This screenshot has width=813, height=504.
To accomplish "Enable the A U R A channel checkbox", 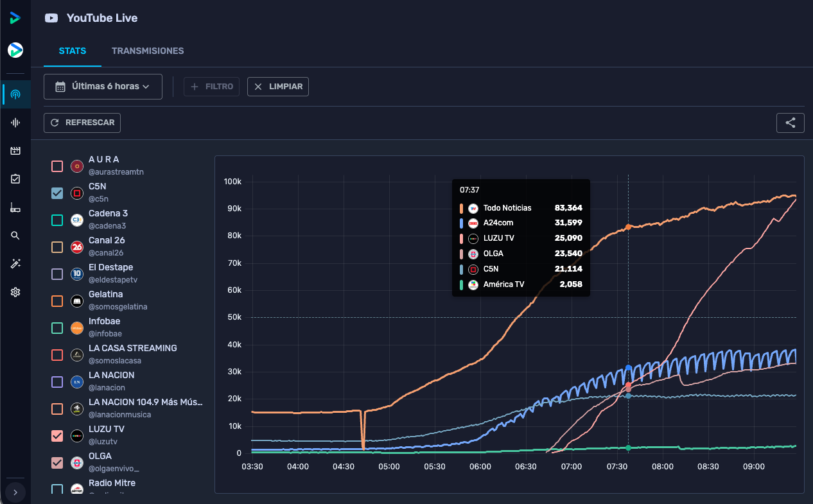I will (x=57, y=166).
